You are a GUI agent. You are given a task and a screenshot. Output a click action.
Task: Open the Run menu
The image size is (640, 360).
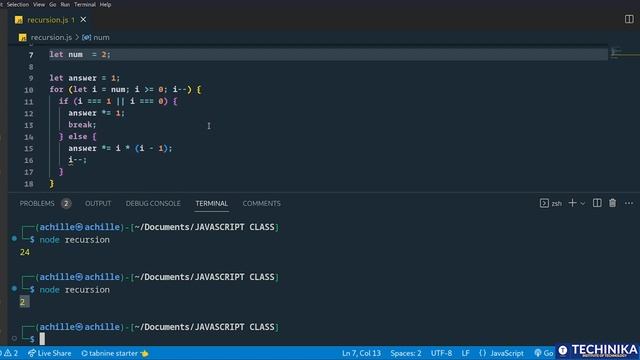tap(65, 4)
